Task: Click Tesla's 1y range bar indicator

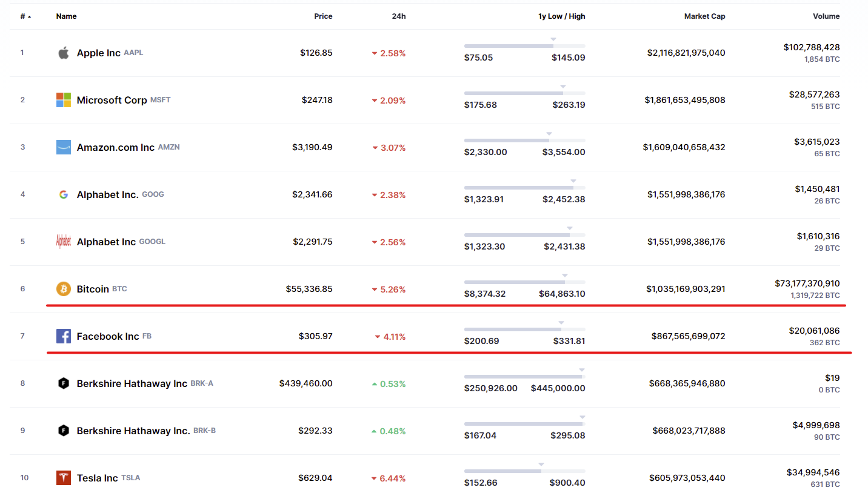Action: [525, 471]
